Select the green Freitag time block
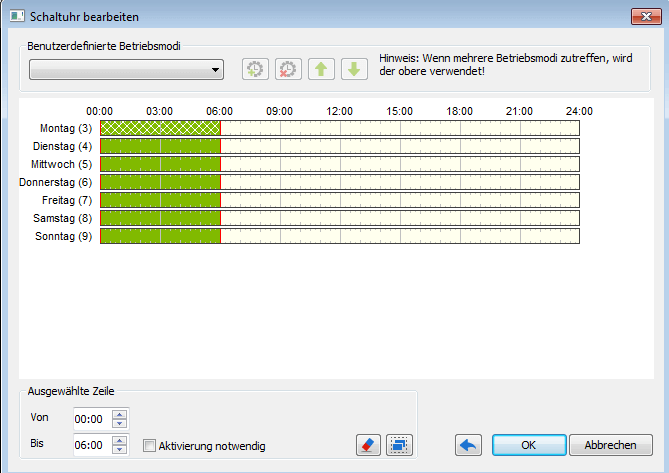 (x=160, y=200)
